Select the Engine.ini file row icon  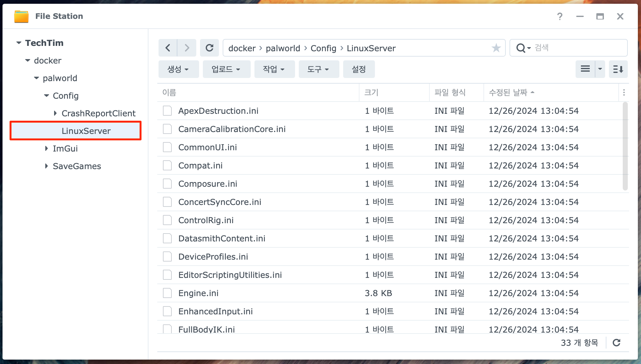167,293
